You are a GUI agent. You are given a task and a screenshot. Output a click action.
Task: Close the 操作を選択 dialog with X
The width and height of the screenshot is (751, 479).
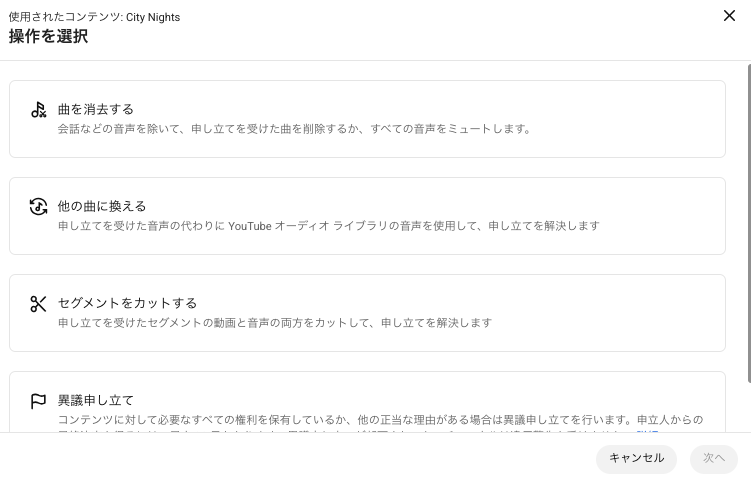(729, 16)
